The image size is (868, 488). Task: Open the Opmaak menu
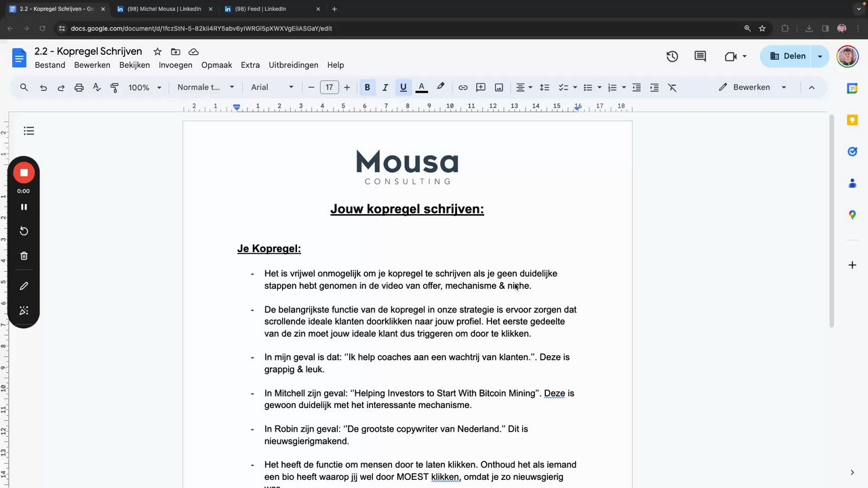point(217,65)
